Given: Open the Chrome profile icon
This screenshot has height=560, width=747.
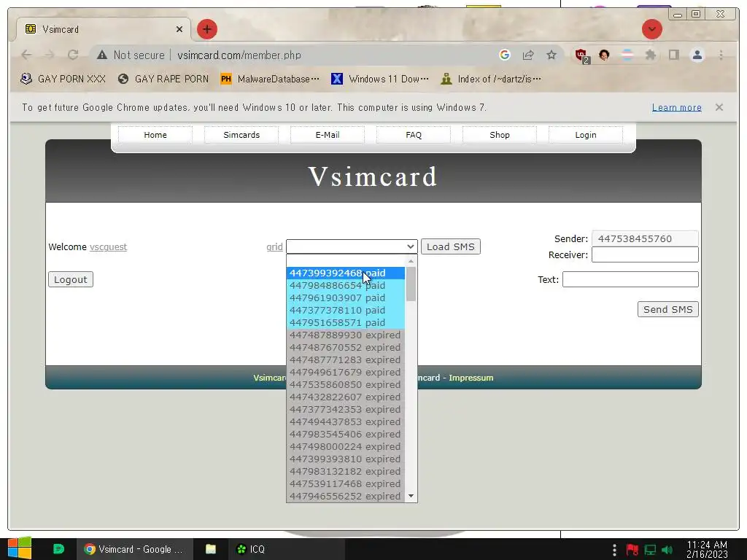Looking at the screenshot, I should click(697, 55).
